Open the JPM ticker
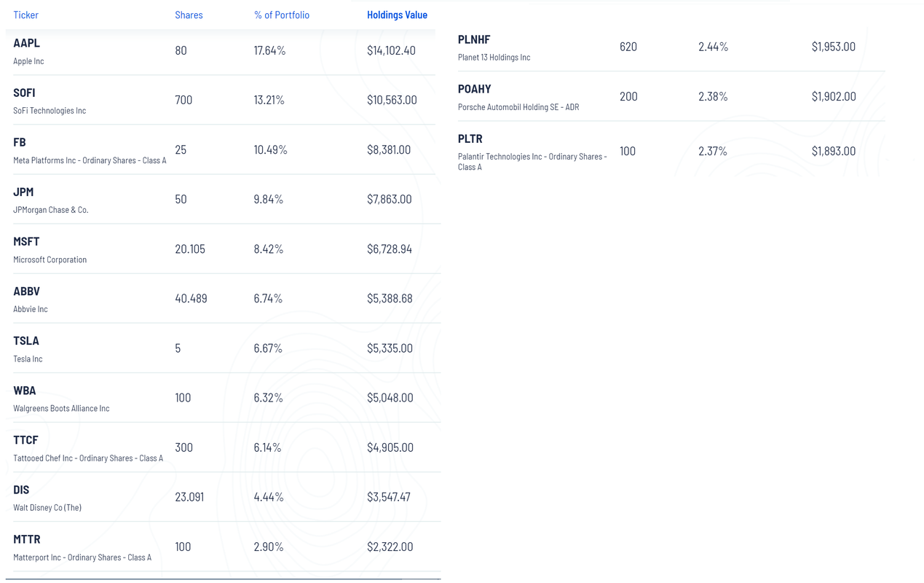This screenshot has height=583, width=924. point(23,192)
